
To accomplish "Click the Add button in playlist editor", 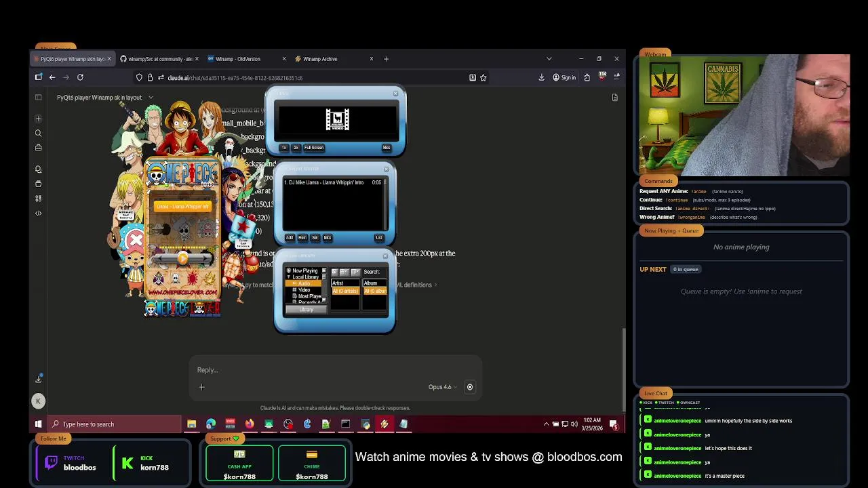I will (x=290, y=238).
